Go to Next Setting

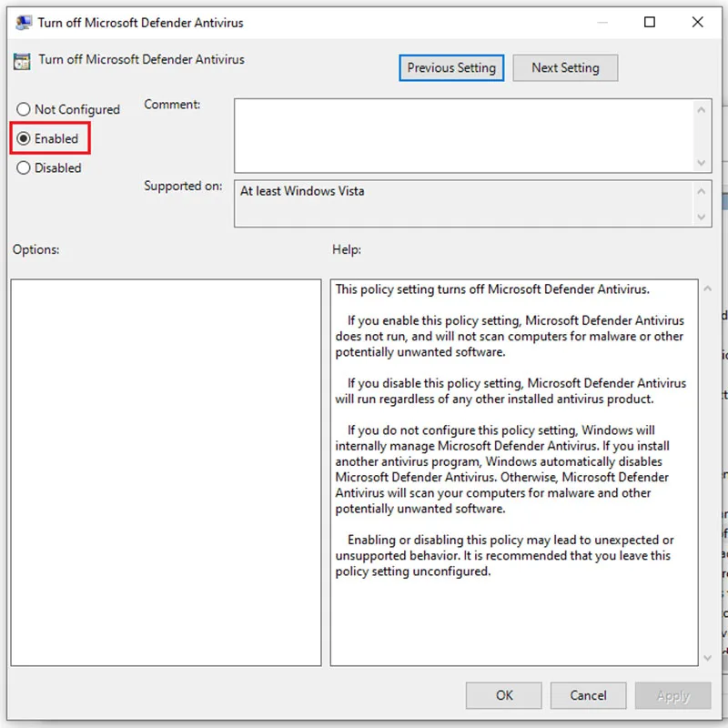click(x=565, y=67)
